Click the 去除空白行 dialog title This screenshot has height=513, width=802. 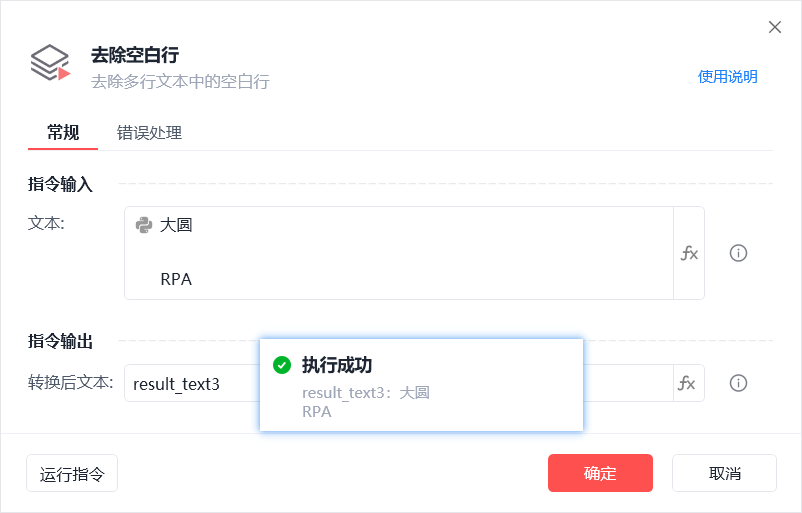pyautogui.click(x=135, y=55)
